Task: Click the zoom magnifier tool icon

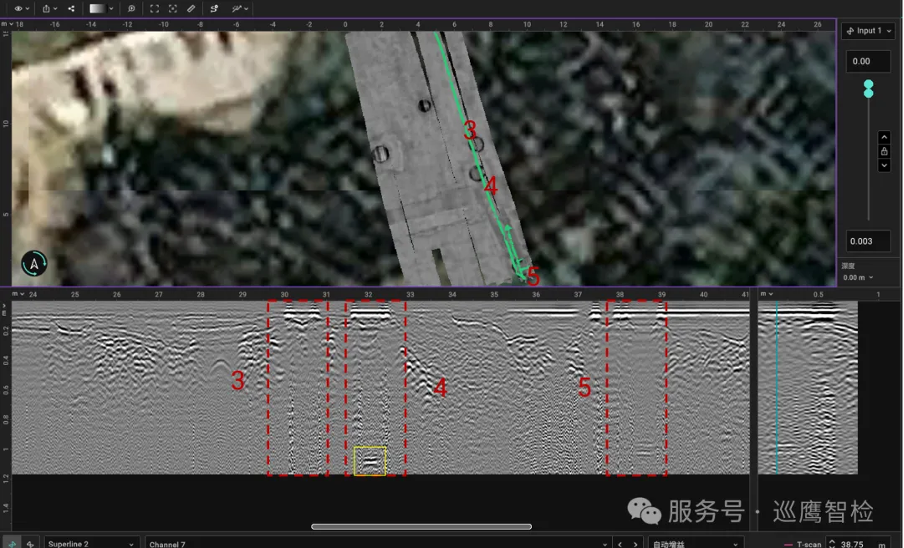Action: [131, 8]
